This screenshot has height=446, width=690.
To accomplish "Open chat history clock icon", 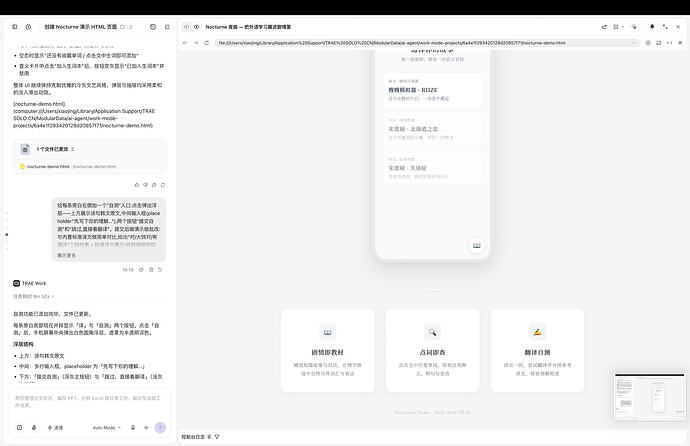I will [28, 27].
